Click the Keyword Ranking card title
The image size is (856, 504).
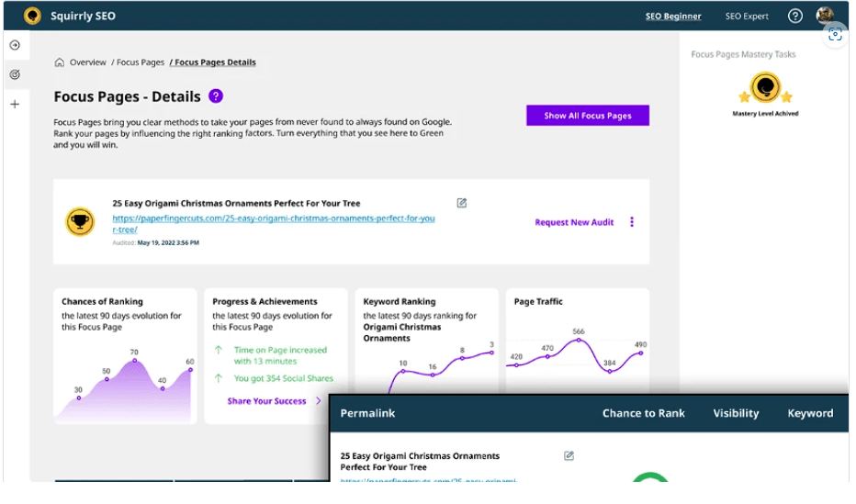pos(400,302)
